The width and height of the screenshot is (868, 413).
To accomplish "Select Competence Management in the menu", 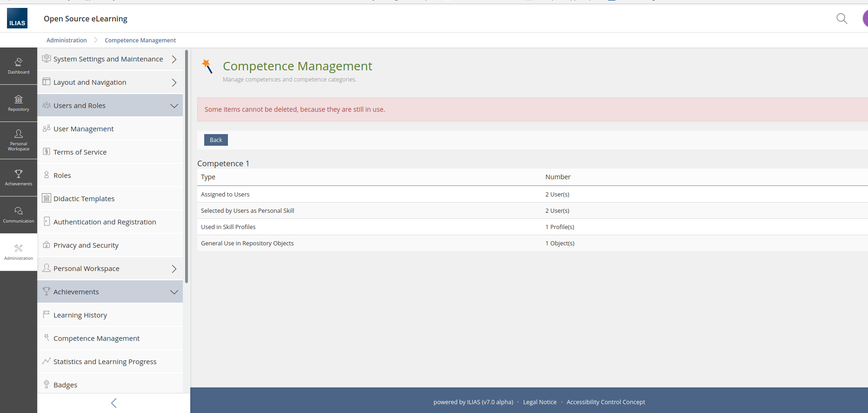I will coord(96,339).
